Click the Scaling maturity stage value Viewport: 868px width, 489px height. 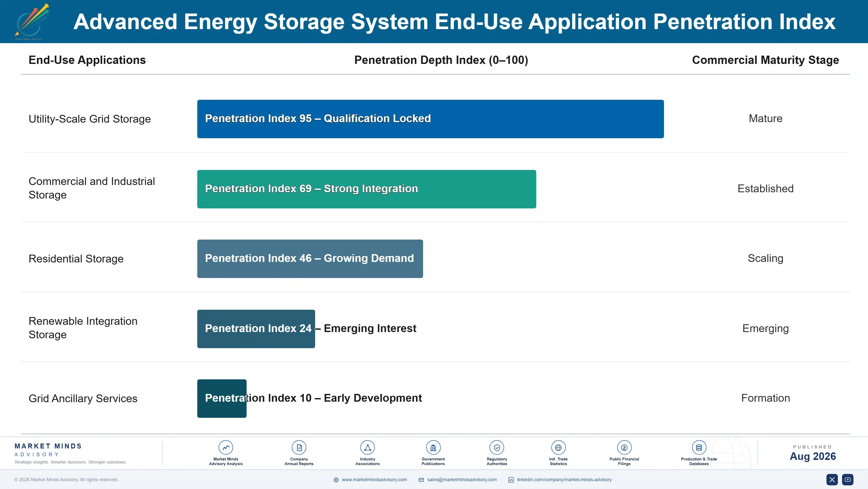765,258
